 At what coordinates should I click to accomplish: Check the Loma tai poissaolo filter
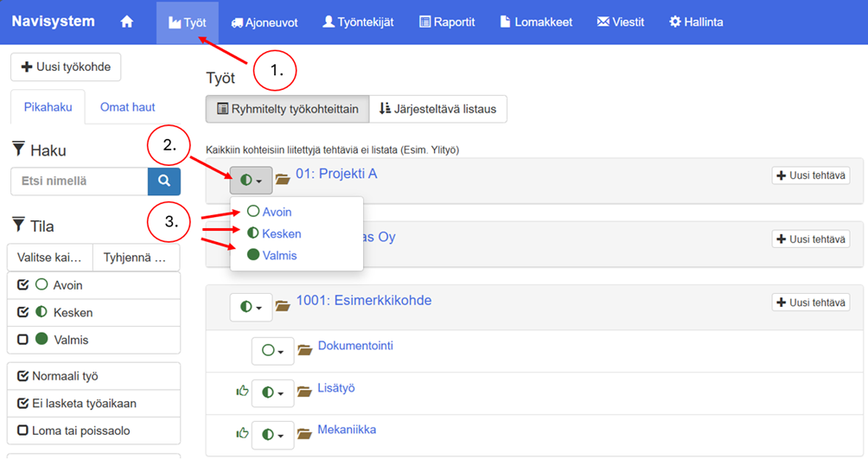23,430
